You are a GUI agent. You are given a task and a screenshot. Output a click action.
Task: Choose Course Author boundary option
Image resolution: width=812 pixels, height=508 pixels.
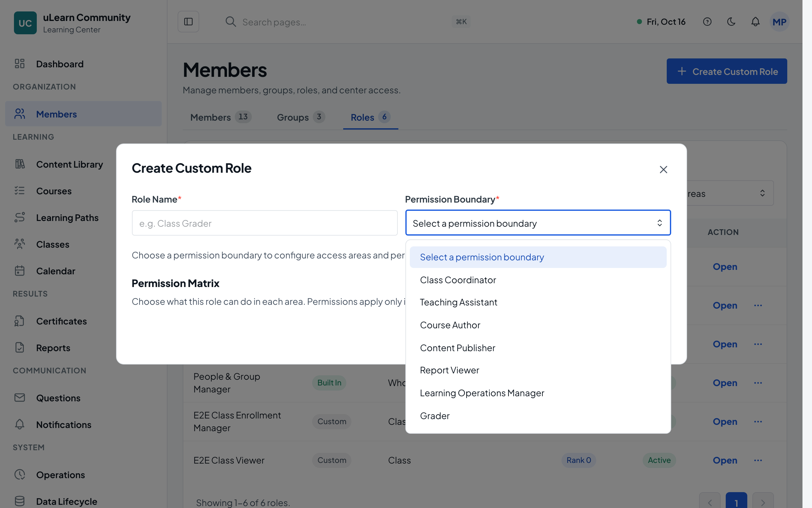(x=538, y=325)
